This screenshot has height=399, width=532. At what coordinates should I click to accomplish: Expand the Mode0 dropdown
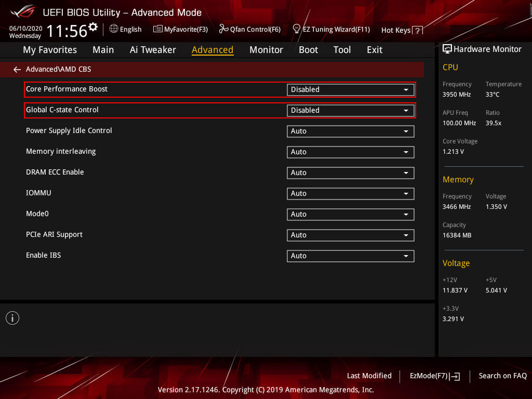click(x=351, y=215)
